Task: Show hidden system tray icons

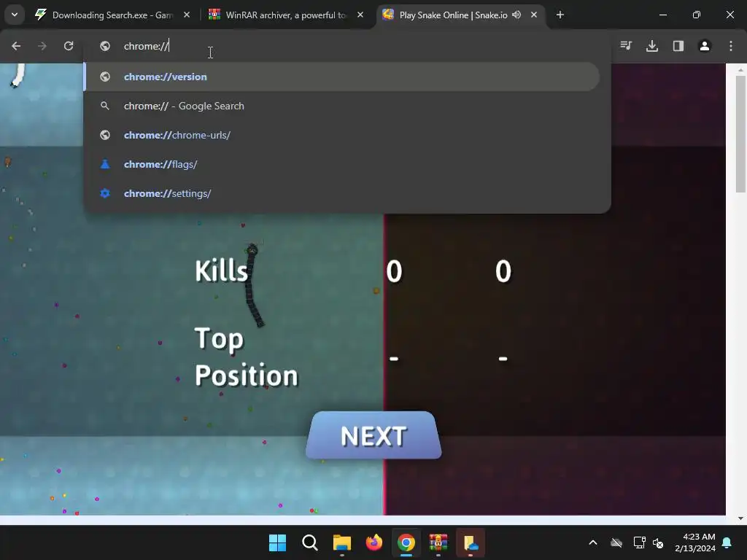Action: click(593, 542)
